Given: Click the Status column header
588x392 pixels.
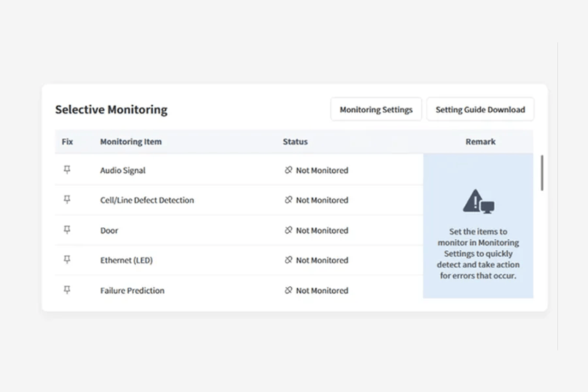Looking at the screenshot, I should [x=295, y=142].
